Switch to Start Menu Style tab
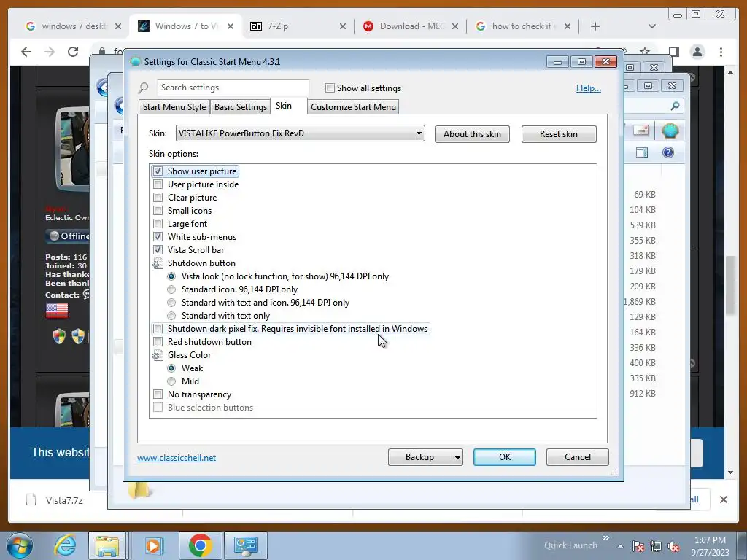Image resolution: width=747 pixels, height=560 pixels. [174, 107]
